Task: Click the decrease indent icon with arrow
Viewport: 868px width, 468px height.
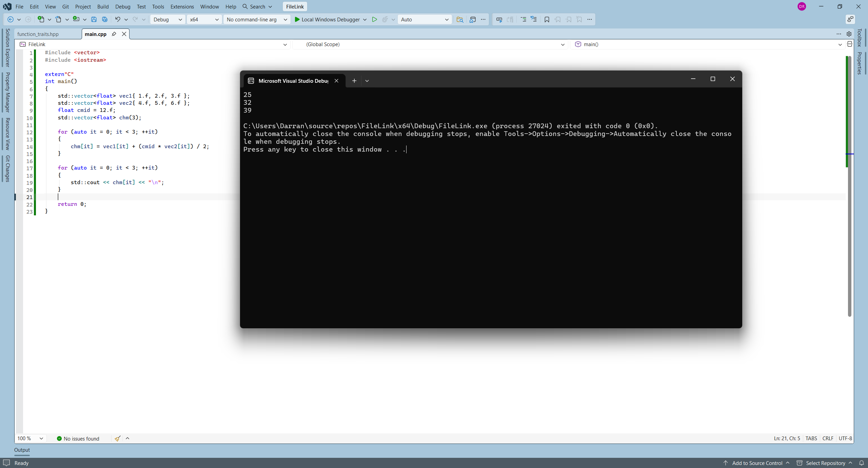Action: coord(534,19)
